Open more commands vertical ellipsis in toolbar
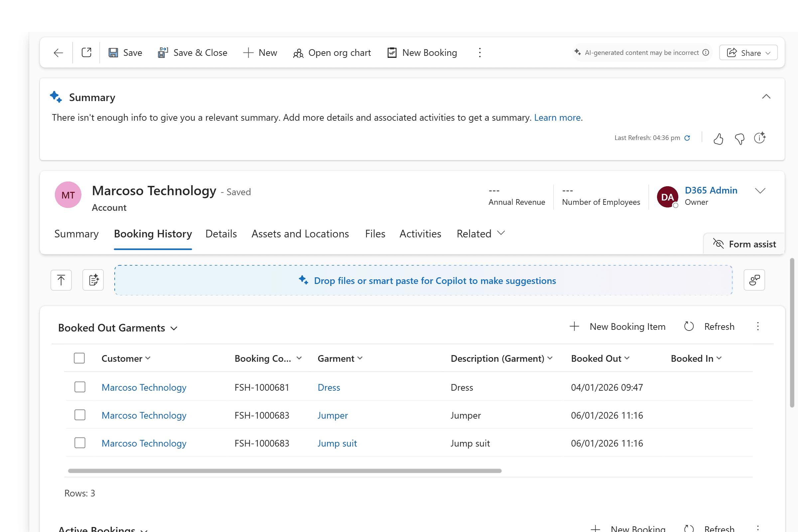This screenshot has height=532, width=798. coord(480,53)
